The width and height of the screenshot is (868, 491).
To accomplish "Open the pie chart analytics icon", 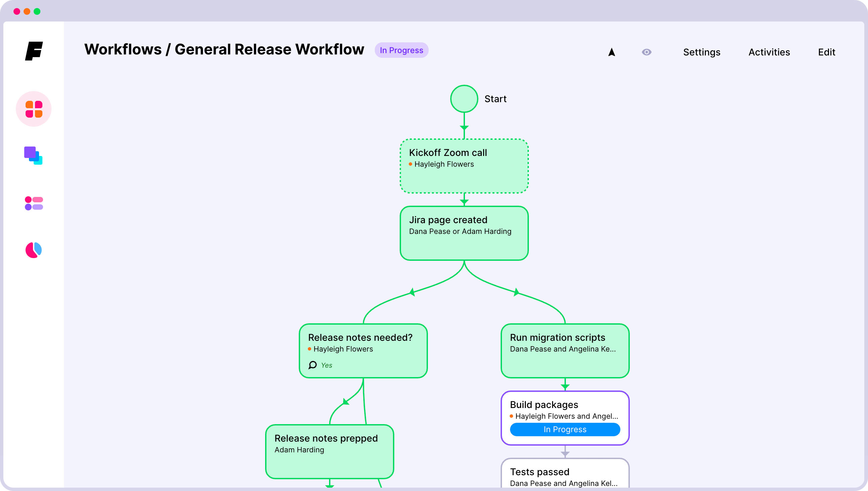I will pyautogui.click(x=33, y=250).
